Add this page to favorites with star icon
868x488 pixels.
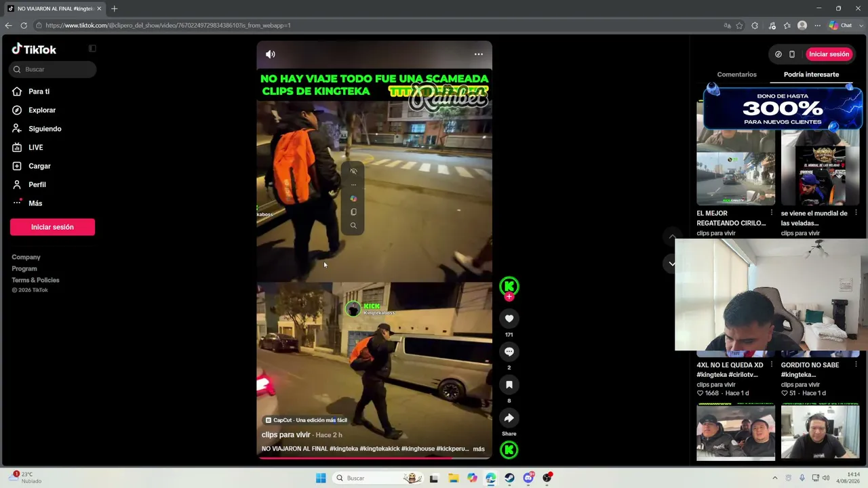739,26
